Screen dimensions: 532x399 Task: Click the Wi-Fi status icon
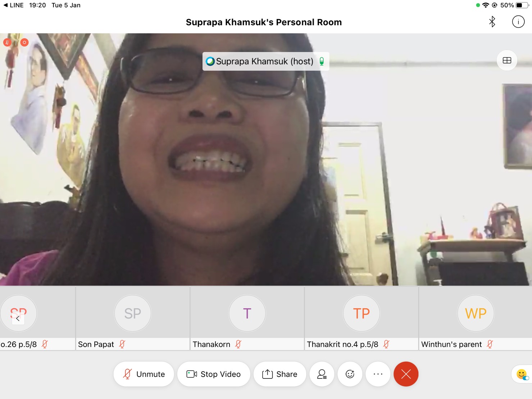click(x=486, y=5)
